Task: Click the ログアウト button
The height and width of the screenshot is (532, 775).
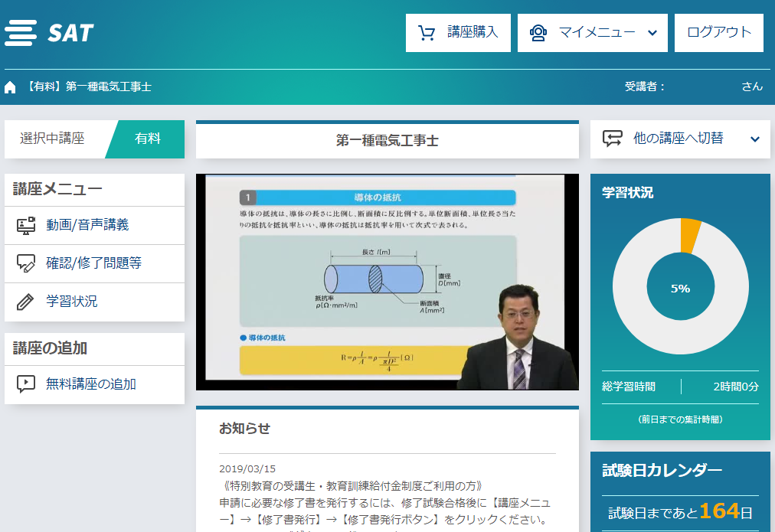Action: coord(719,33)
